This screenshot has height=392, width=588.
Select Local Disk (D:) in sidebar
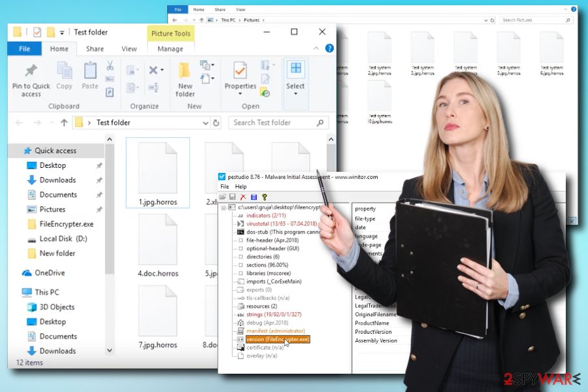63,238
